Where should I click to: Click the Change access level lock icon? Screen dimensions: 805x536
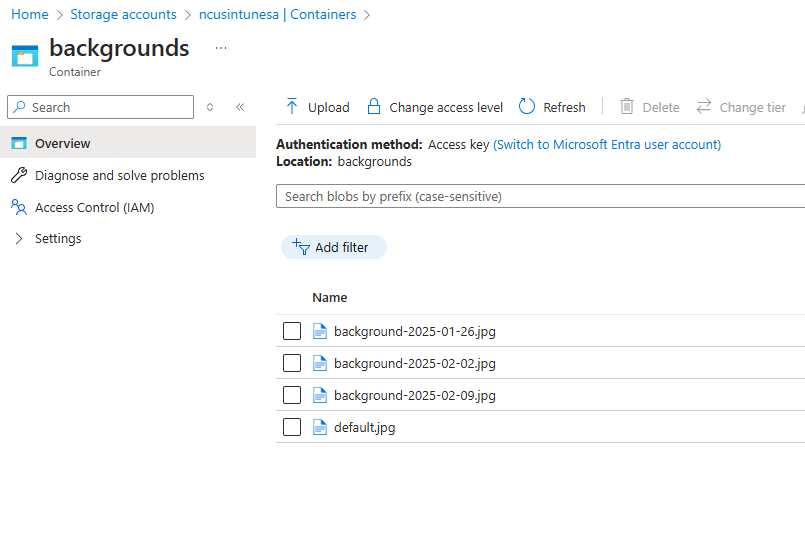coord(374,107)
